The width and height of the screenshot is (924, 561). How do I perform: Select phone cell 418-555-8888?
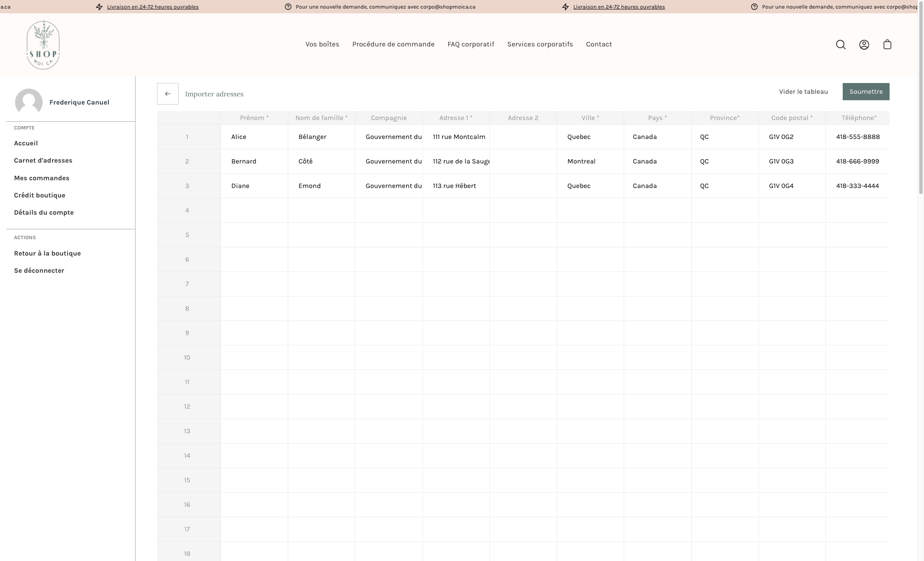[858, 137]
